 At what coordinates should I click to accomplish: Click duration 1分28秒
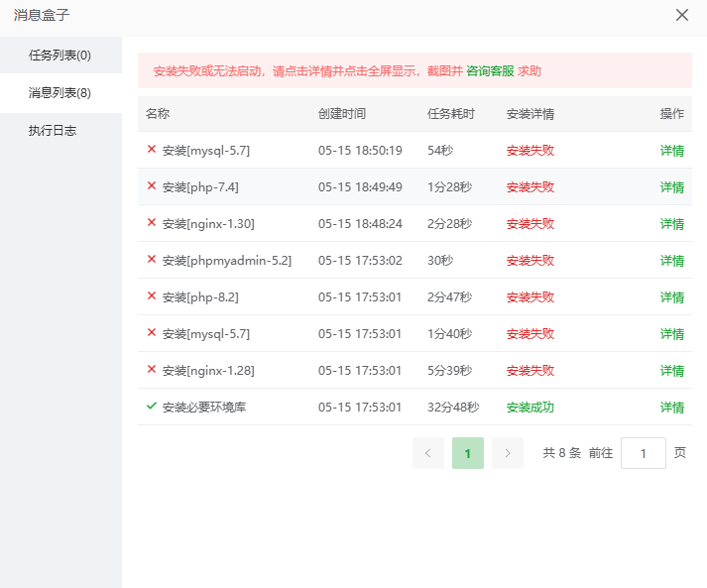click(449, 187)
